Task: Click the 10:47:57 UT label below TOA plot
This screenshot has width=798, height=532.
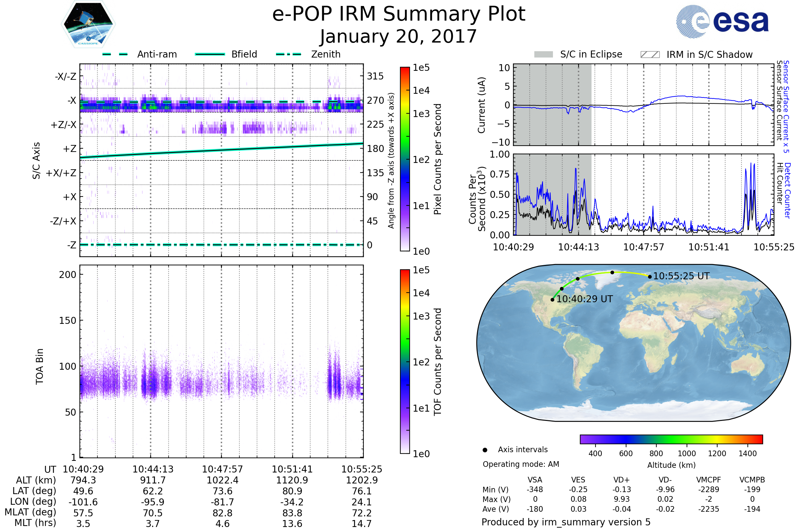Action: coord(222,469)
